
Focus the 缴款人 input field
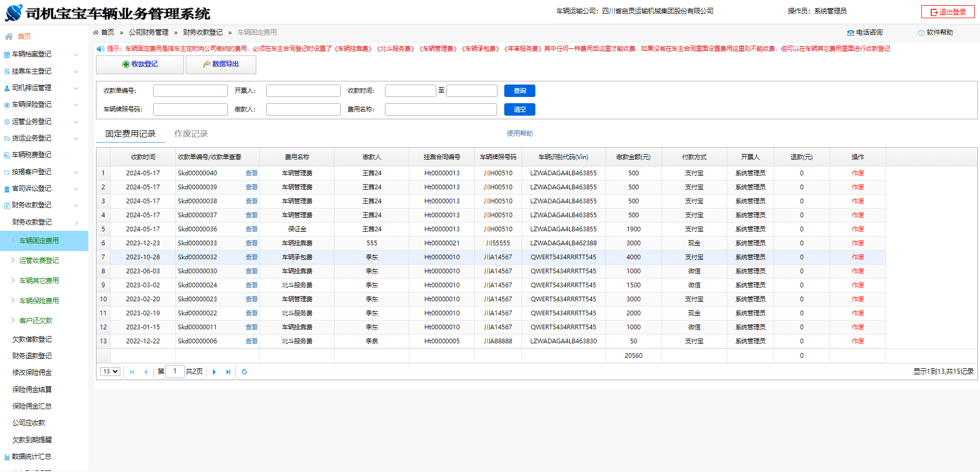pyautogui.click(x=303, y=109)
